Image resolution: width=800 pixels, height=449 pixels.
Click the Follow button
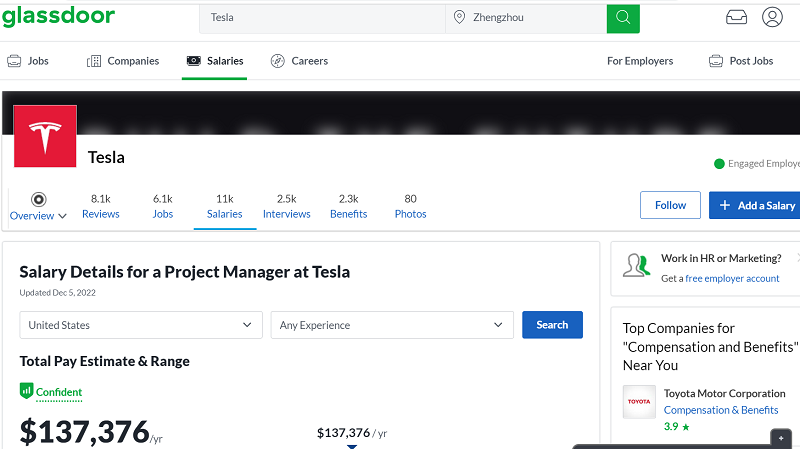(x=670, y=205)
